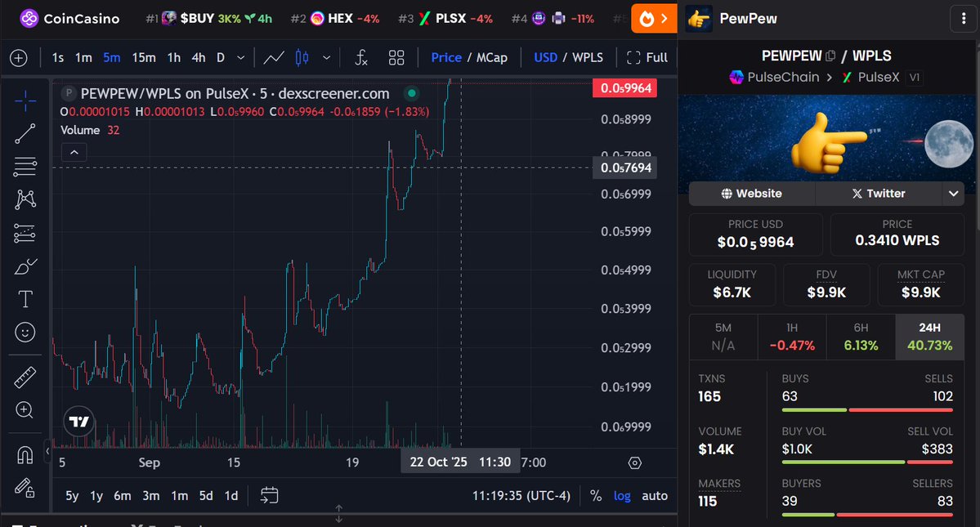Set chart range to 5d
Image resolution: width=980 pixels, height=527 pixels.
(x=206, y=496)
